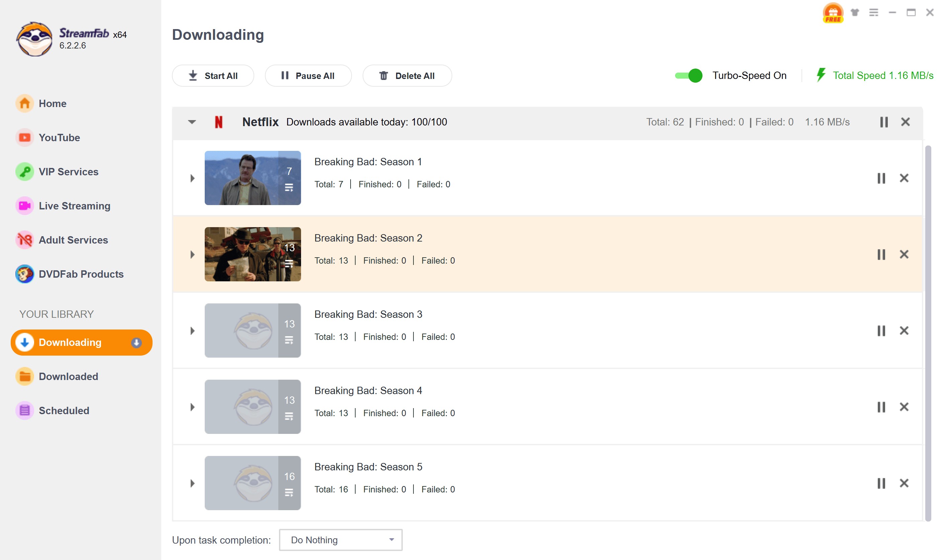This screenshot has height=560, width=944.
Task: Click the Adult Services icon
Action: click(24, 240)
